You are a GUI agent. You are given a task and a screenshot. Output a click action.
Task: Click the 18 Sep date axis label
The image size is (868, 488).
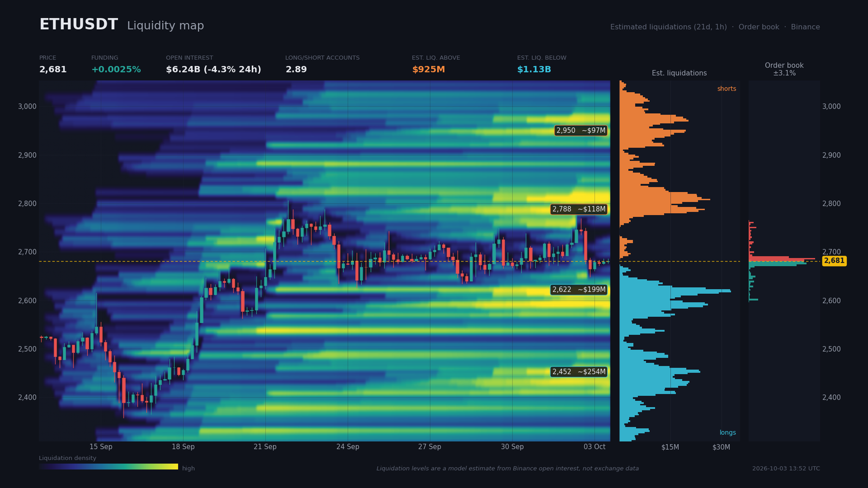[x=183, y=447]
